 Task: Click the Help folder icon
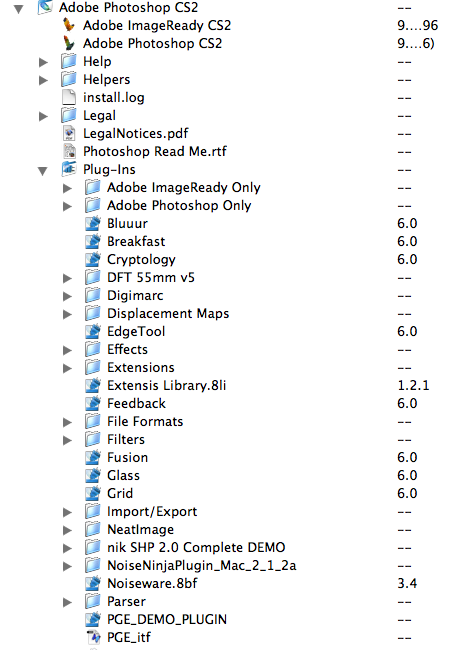click(69, 61)
